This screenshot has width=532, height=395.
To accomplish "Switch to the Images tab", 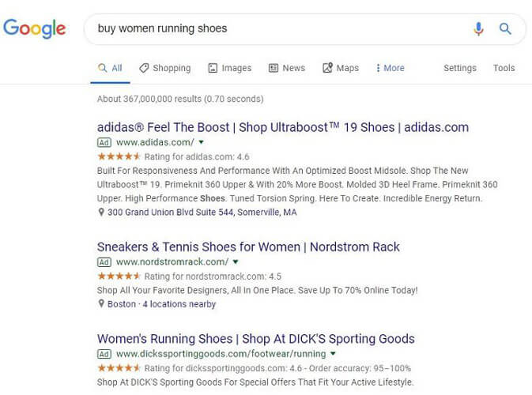I will (229, 68).
